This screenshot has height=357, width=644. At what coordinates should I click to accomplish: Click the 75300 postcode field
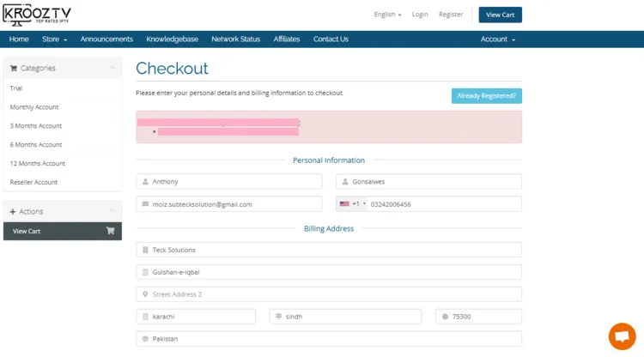coord(479,317)
